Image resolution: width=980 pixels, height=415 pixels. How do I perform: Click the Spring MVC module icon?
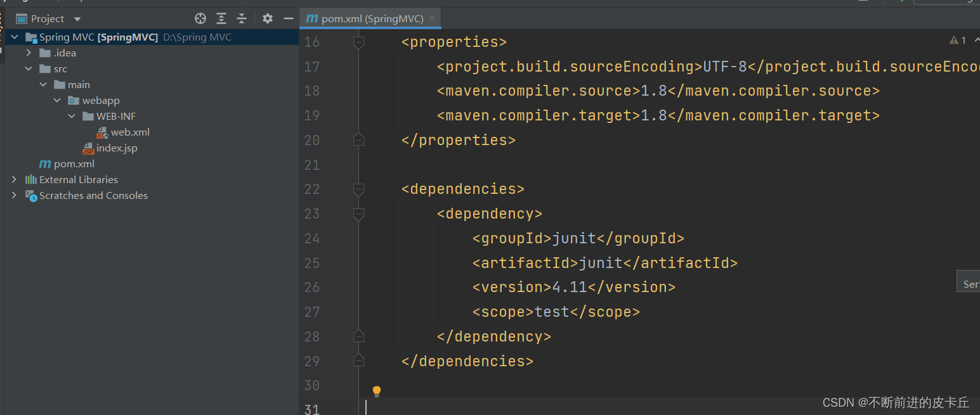point(30,37)
